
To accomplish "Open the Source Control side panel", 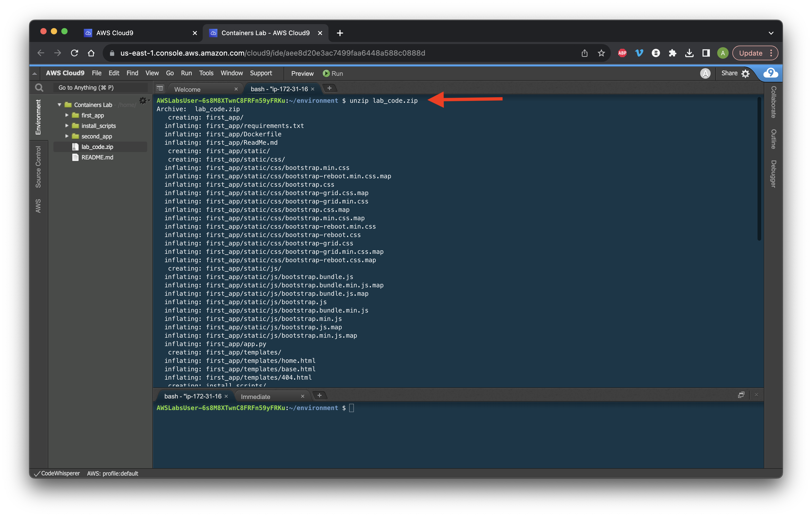I will pyautogui.click(x=38, y=167).
